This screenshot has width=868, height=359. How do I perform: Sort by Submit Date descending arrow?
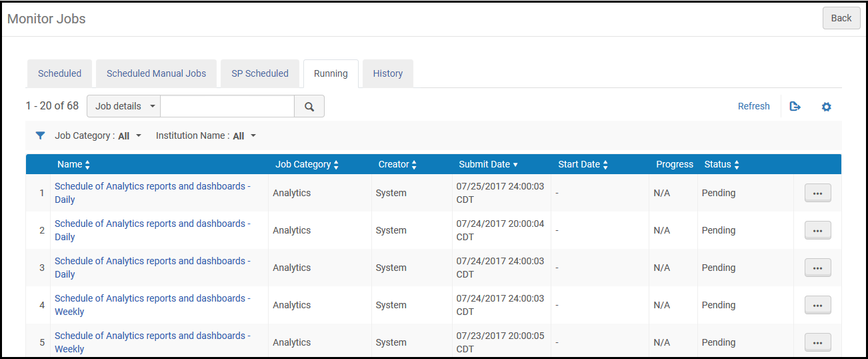515,165
